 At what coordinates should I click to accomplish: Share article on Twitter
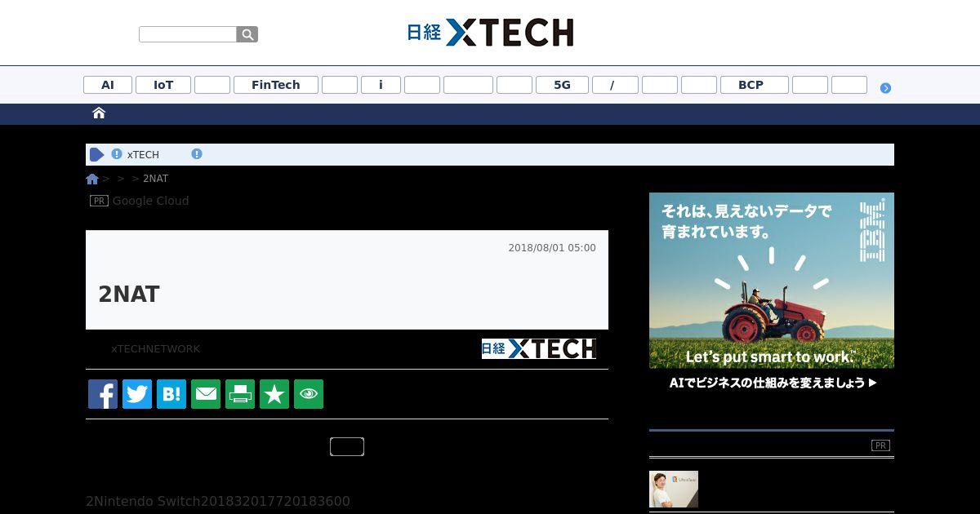[x=137, y=394]
